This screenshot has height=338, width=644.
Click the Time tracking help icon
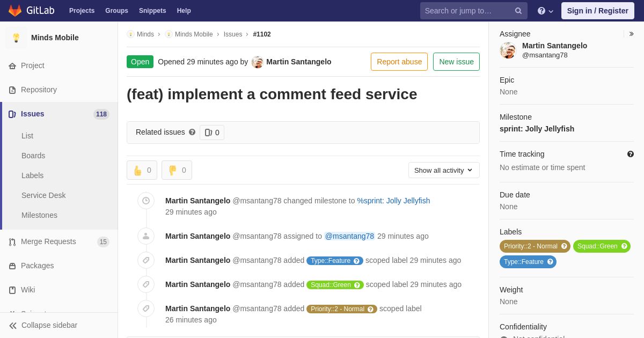tap(631, 154)
